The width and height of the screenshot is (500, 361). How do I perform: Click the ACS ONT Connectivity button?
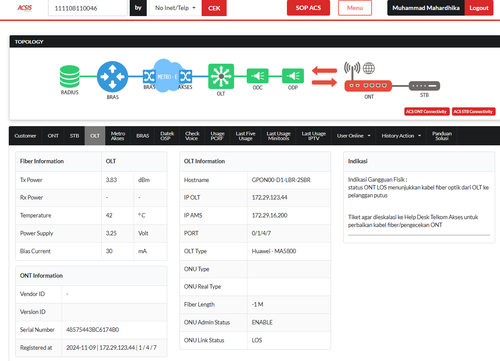point(427,111)
